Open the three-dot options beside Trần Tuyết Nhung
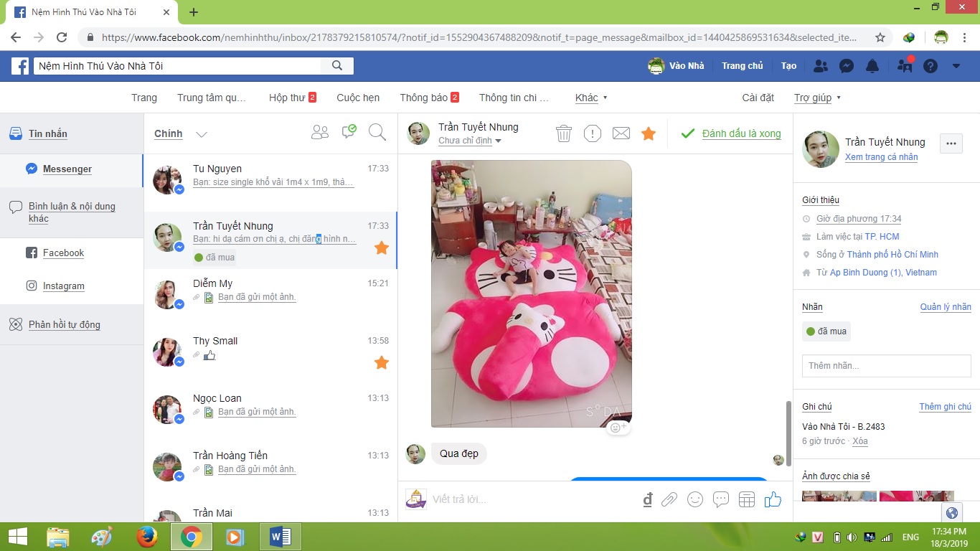The image size is (980, 551). coord(951,143)
